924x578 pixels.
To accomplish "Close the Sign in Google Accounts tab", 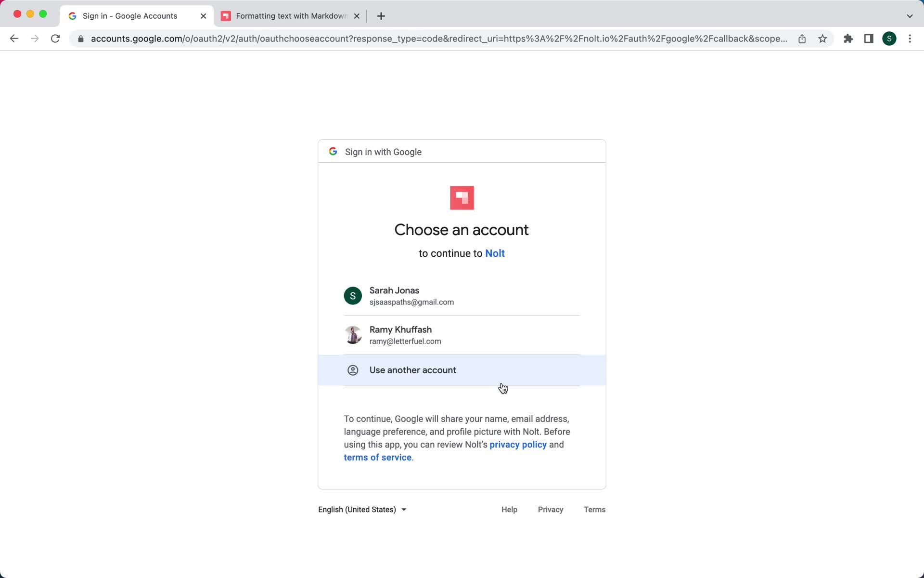I will [203, 16].
